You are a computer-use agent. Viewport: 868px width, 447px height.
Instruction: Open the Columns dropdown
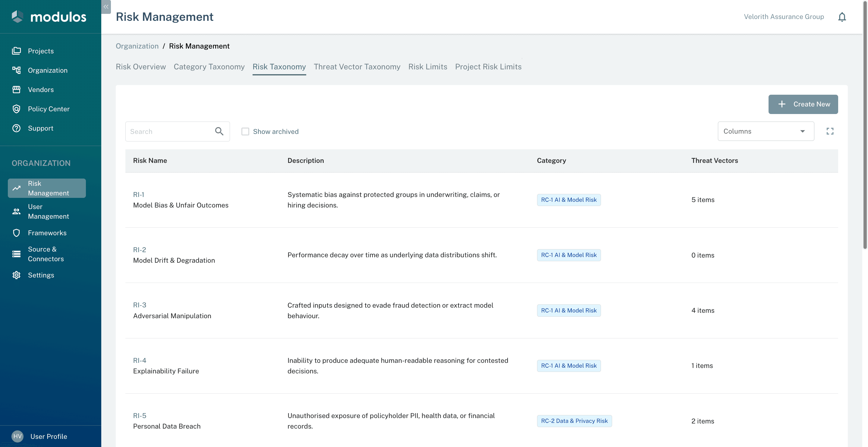pos(766,131)
